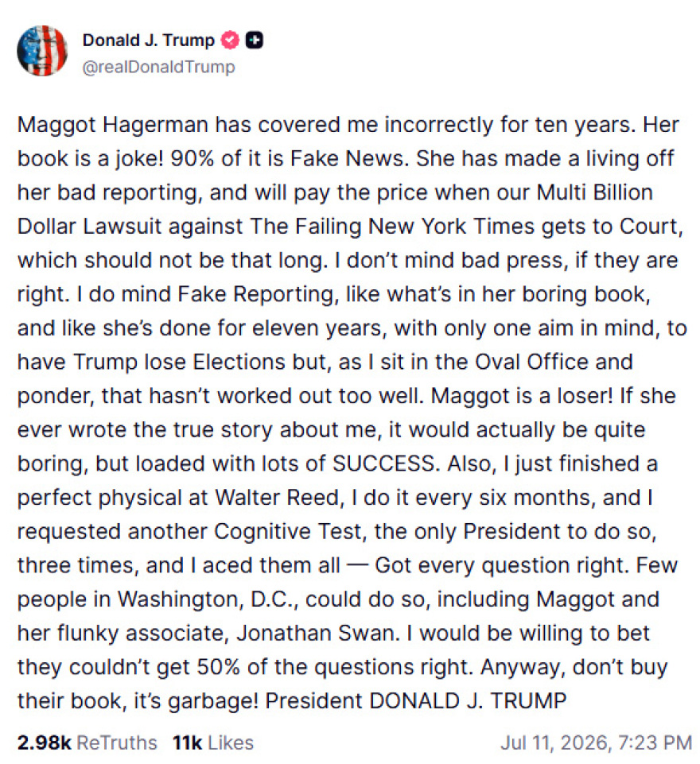View the 11k Likes list
This screenshot has height=764, width=700.
[213, 743]
